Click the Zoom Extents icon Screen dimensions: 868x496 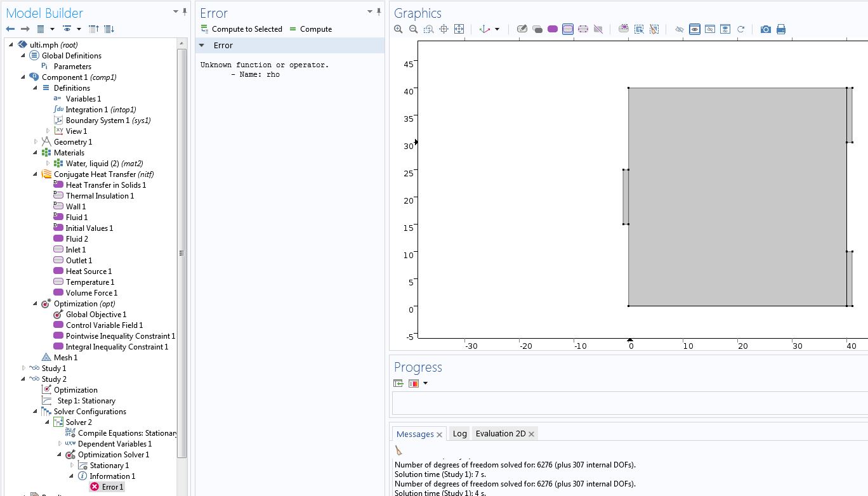pos(459,29)
